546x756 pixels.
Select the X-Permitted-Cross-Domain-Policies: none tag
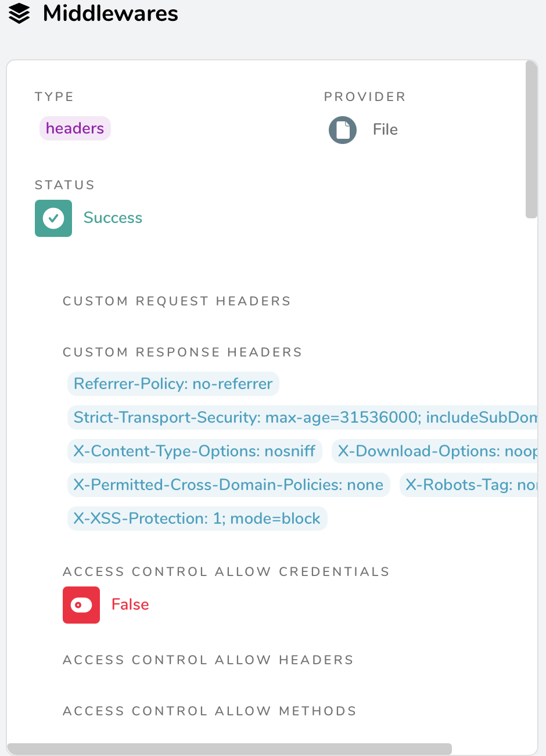tap(229, 485)
